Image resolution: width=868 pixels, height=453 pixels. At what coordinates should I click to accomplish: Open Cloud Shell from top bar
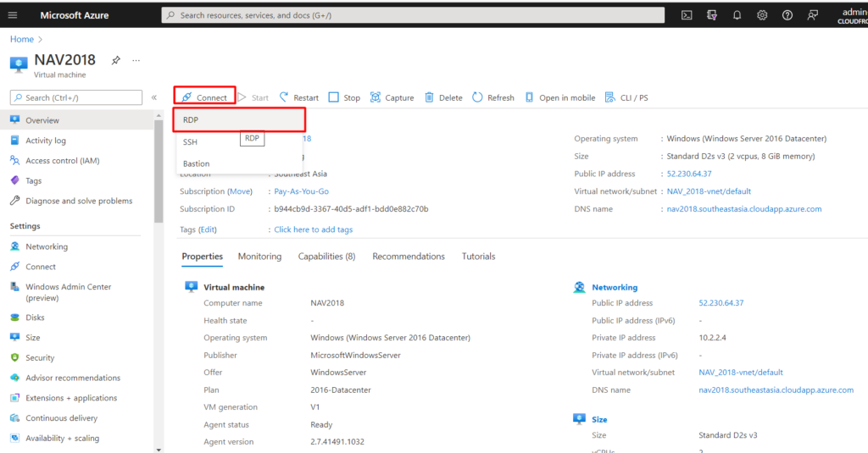pyautogui.click(x=687, y=15)
